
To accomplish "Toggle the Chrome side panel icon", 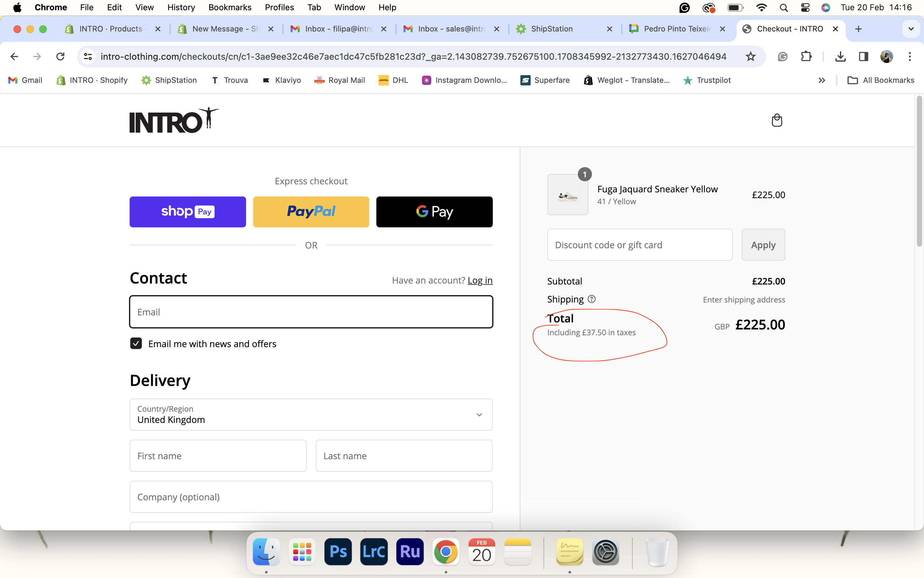I will (863, 57).
